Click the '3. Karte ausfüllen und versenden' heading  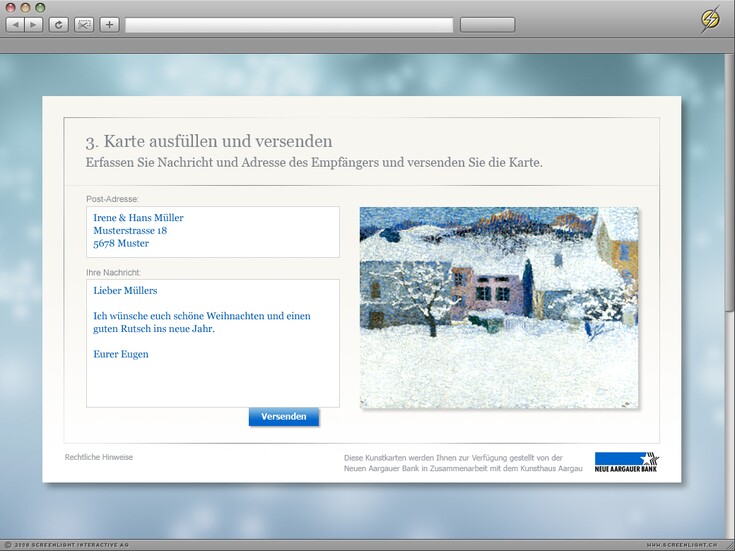[209, 142]
